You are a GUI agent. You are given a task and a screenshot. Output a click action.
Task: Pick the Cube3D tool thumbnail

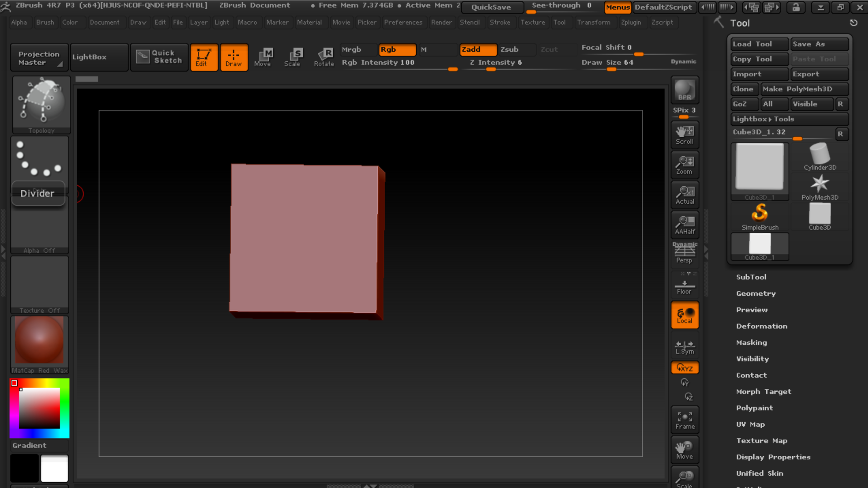819,217
